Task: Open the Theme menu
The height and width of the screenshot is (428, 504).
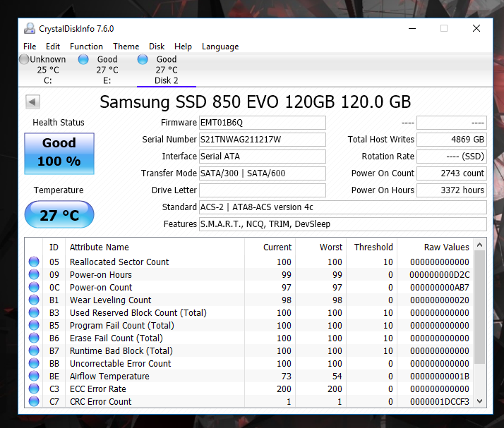Action: 126,47
